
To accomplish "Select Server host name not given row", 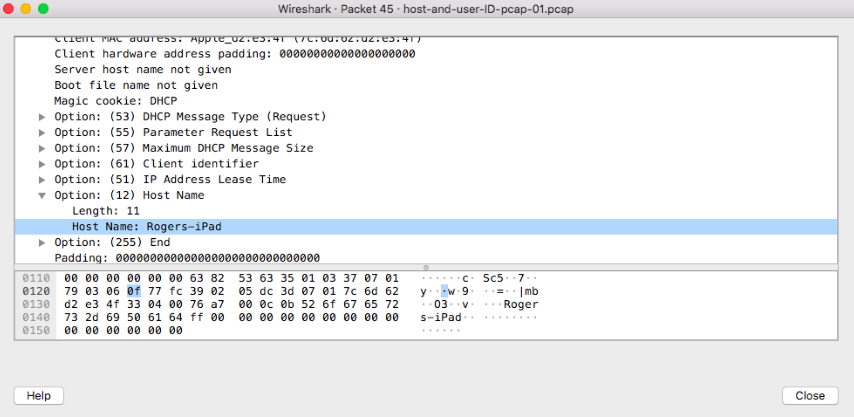I will 426,70.
